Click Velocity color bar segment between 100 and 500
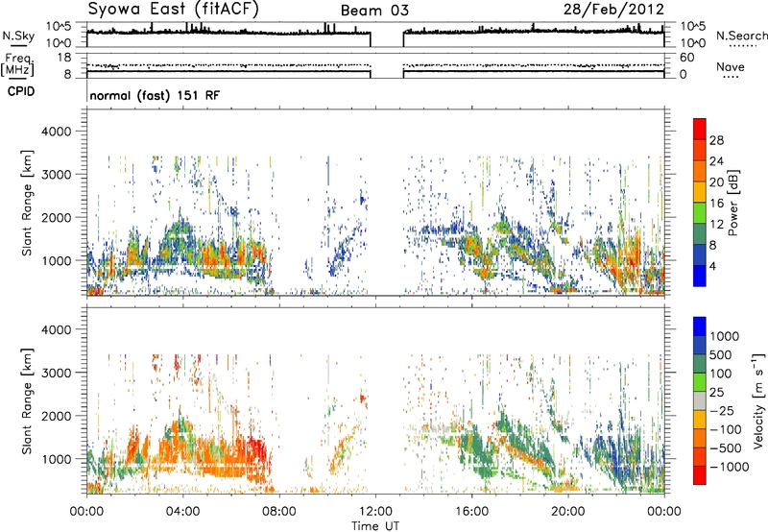 click(x=700, y=364)
